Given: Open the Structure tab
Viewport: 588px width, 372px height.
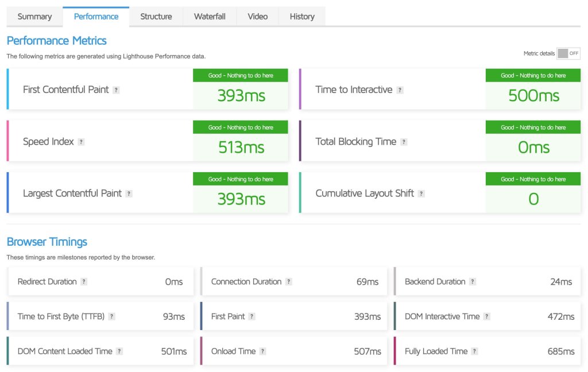Looking at the screenshot, I should pos(156,17).
